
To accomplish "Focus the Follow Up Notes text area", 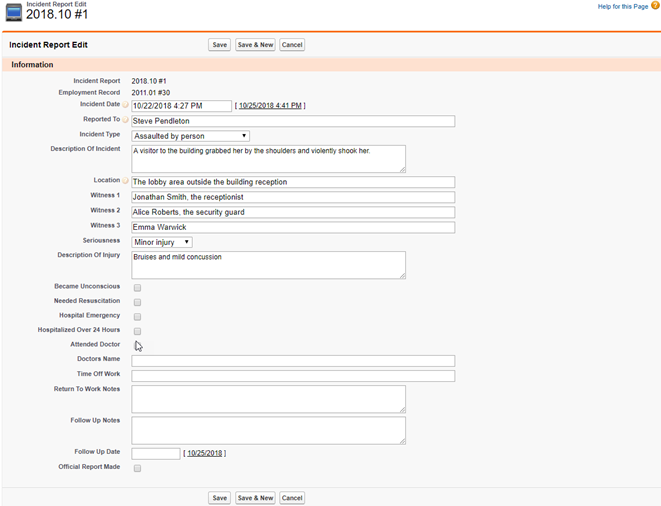I will tap(268, 430).
